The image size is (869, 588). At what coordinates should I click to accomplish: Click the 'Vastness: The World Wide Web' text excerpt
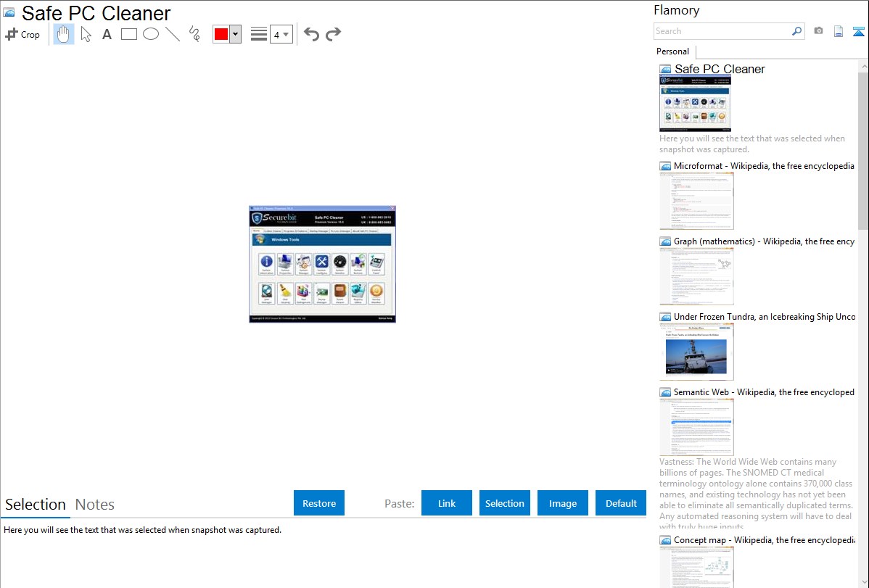click(757, 494)
